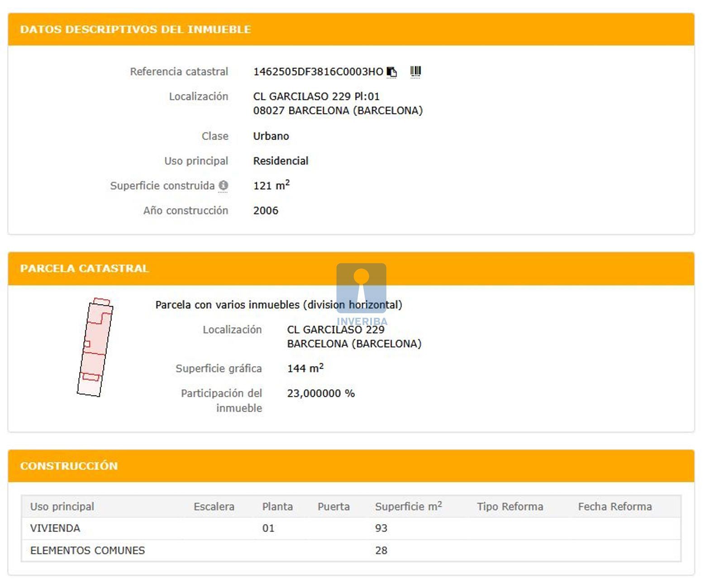The height and width of the screenshot is (588, 724).
Task: Click the Construcción section header
Action: (69, 466)
